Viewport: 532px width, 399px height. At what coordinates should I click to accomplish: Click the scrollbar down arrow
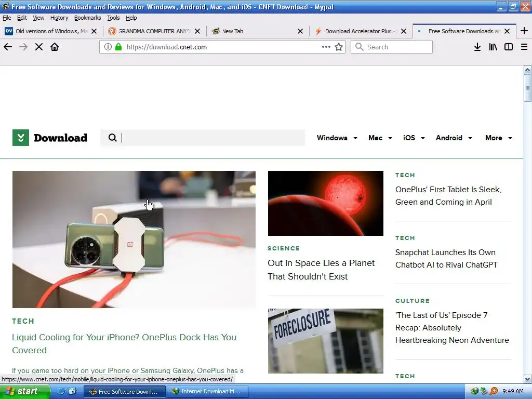[x=528, y=379]
